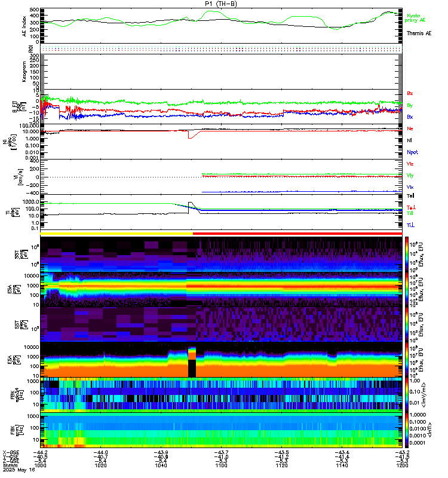Click the mV/m color bar beside the FBK electric panel
448x478 pixels.
(x=407, y=395)
